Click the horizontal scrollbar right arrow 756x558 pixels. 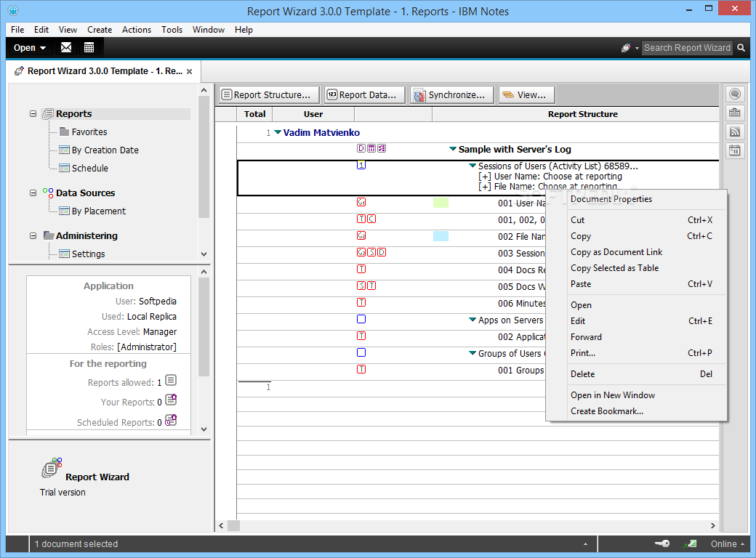coord(712,526)
